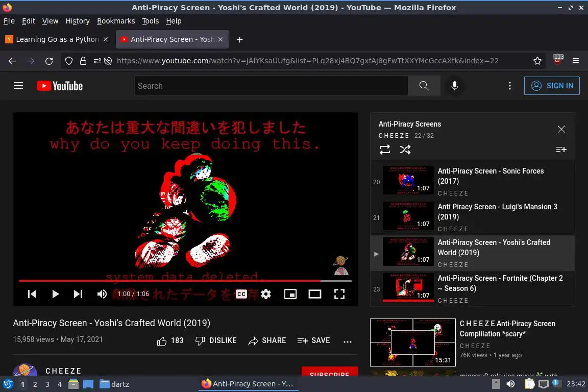
Task: Open the Edit menu
Action: [x=29, y=21]
